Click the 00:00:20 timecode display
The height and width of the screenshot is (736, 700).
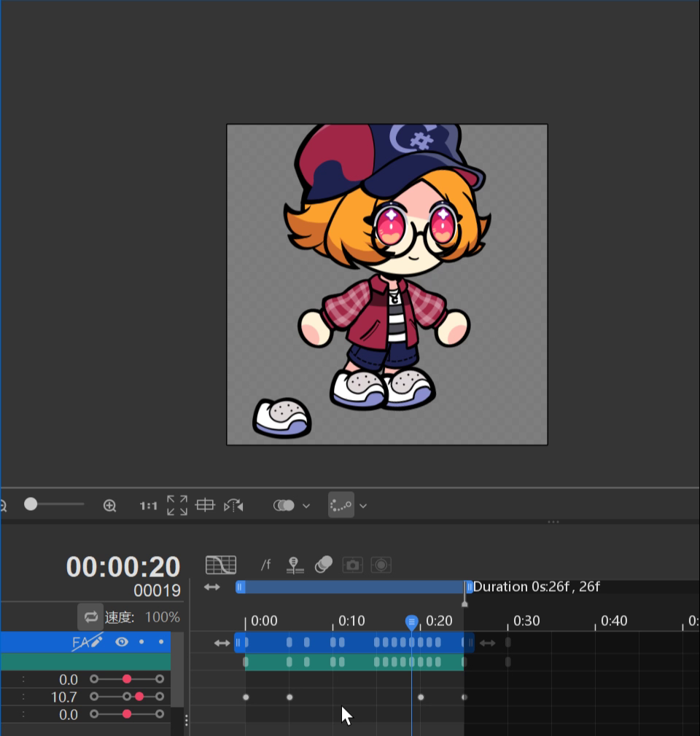click(122, 566)
